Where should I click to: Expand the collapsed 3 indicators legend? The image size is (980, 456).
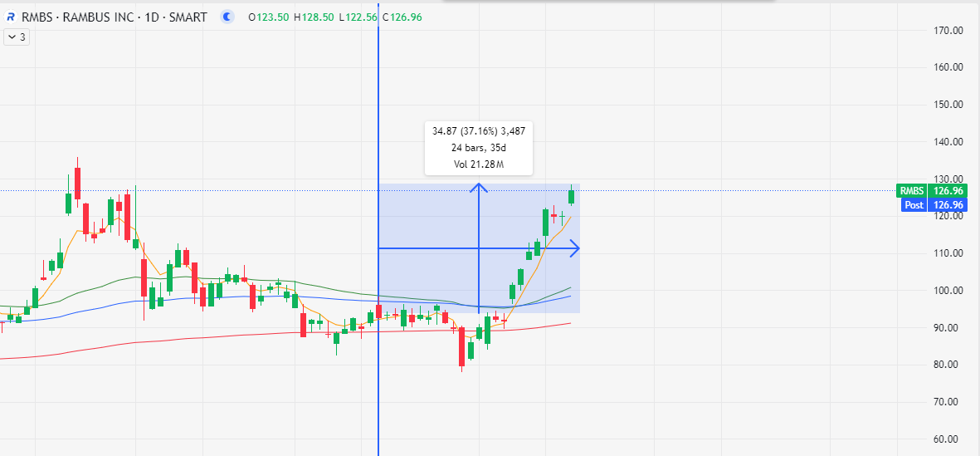pyautogui.click(x=17, y=37)
